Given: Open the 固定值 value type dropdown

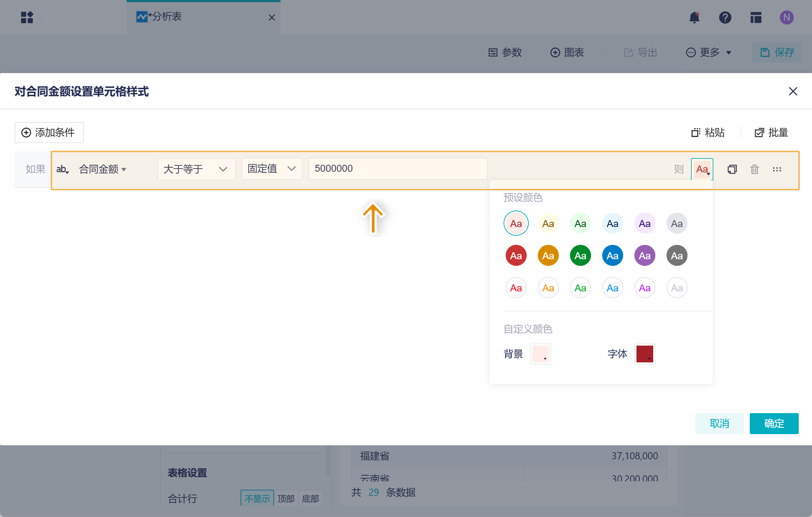Looking at the screenshot, I should [272, 169].
